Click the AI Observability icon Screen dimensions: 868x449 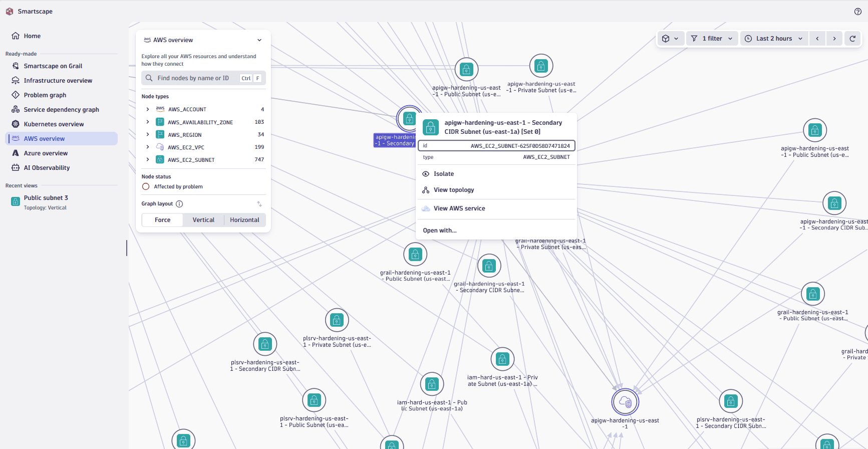(x=16, y=168)
